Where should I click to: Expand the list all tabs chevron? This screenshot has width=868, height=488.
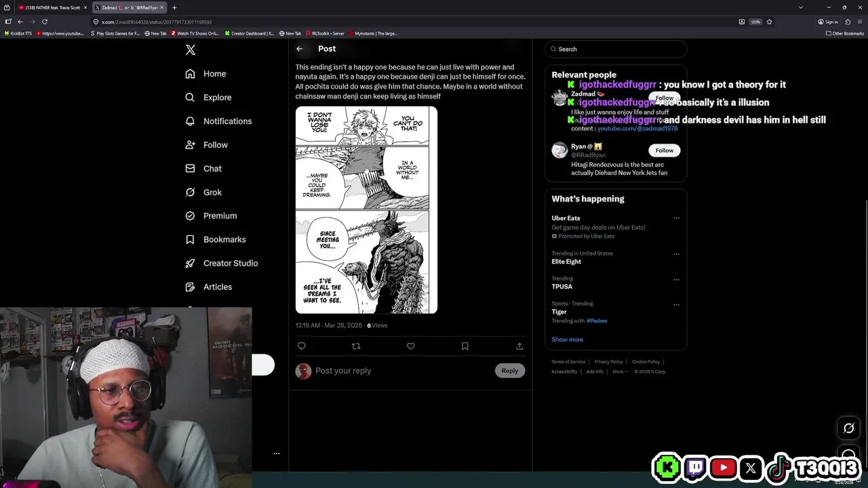(800, 7)
